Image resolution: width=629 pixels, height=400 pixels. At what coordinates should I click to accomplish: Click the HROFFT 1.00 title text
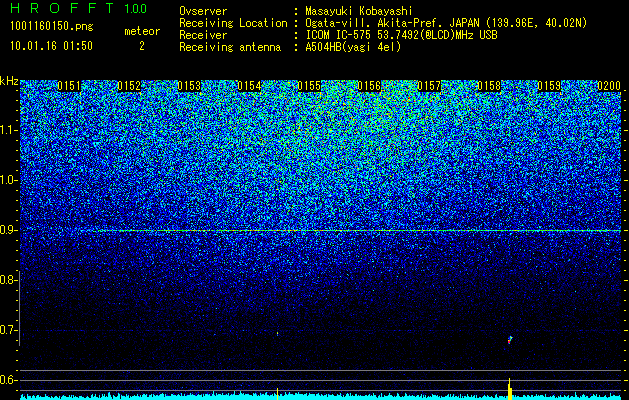pyautogui.click(x=78, y=8)
